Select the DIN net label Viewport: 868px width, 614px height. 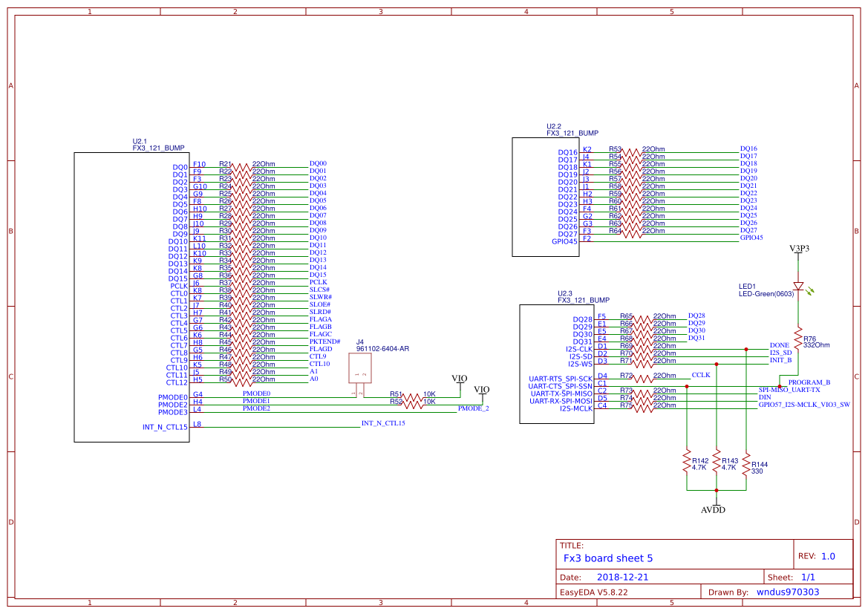click(x=765, y=397)
